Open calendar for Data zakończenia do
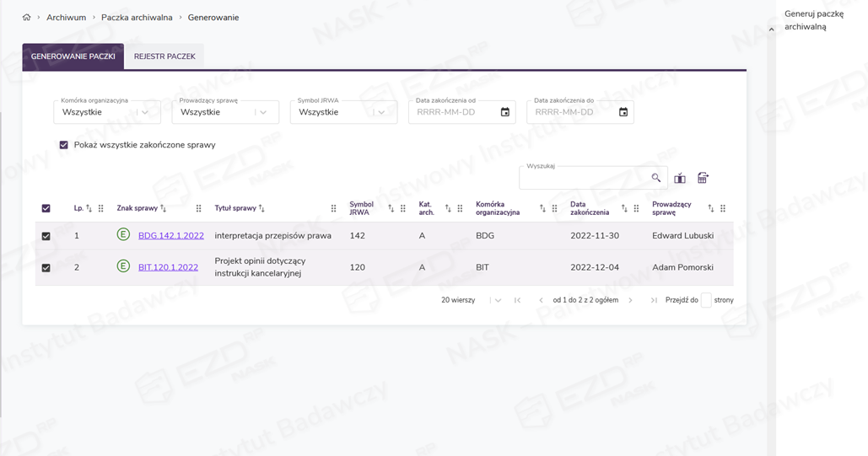868x456 pixels. 623,112
